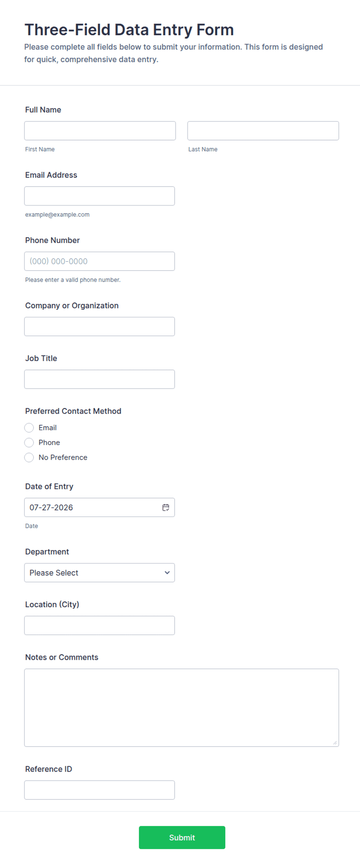Focus the Company or Organization box
Screen dimensions: 360x868
click(99, 327)
